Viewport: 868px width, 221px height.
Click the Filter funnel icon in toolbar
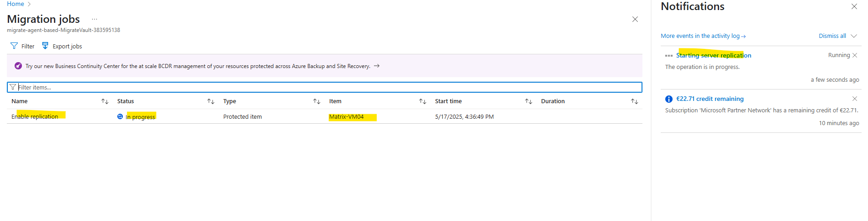click(14, 46)
